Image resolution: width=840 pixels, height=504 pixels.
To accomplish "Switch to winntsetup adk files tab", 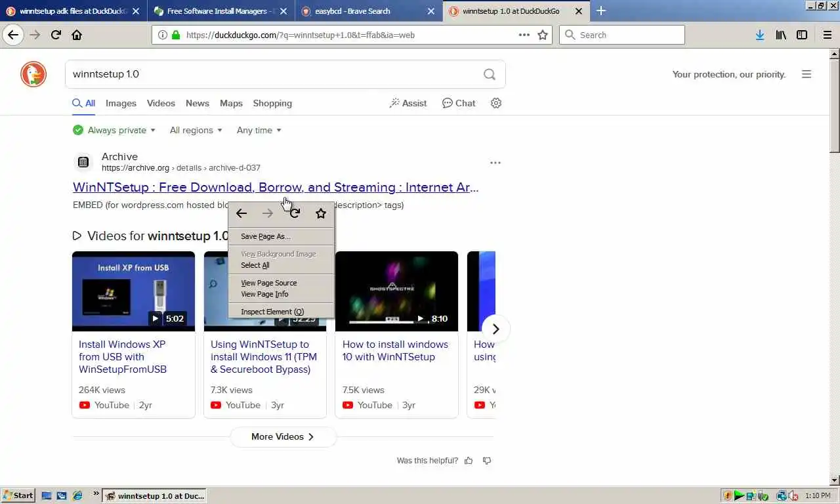I will (73, 11).
